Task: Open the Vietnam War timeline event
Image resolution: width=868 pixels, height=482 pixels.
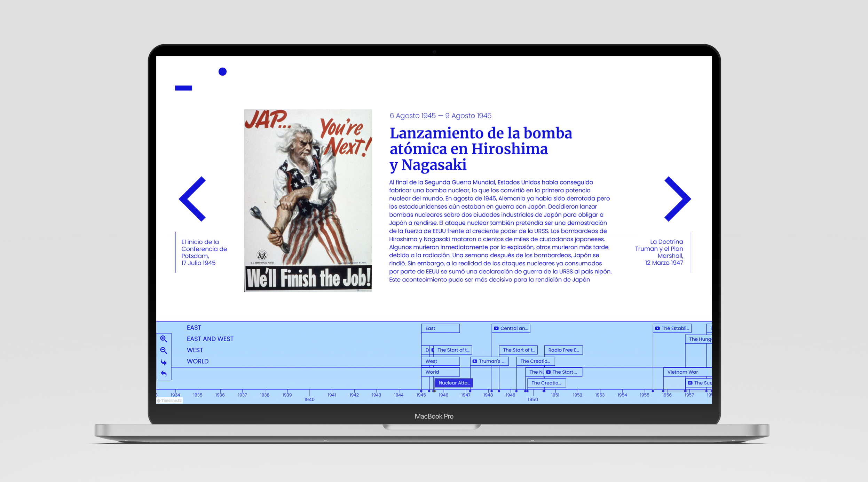Action: pos(687,372)
